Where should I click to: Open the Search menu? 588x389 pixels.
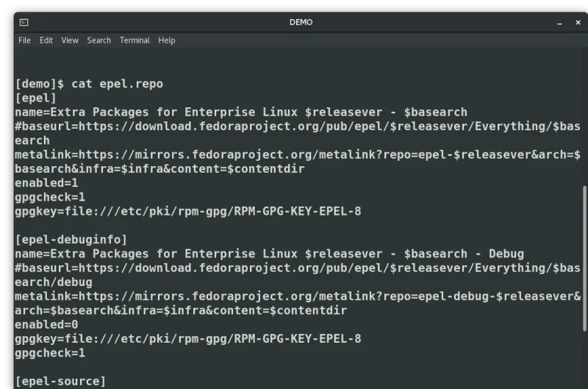click(x=99, y=40)
